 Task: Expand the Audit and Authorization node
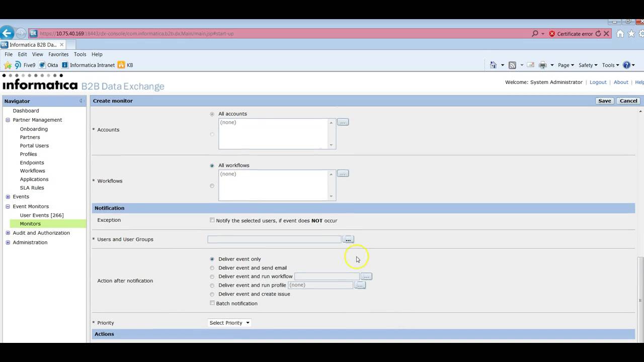[x=8, y=233]
